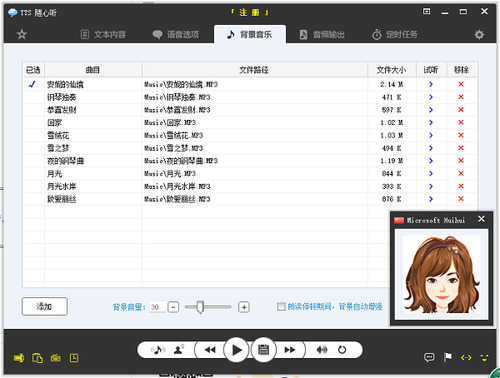Remove 月光水岸 using its red X

(x=461, y=186)
